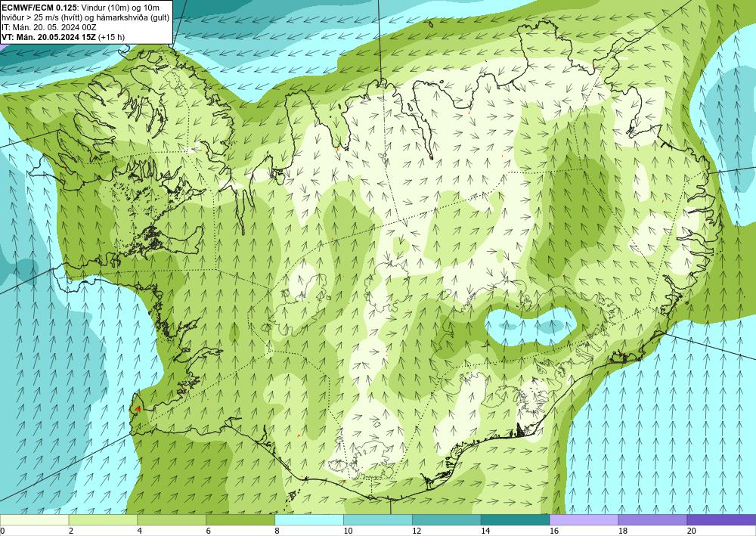Click the legend scale value "0"
756x536 pixels.
click(2, 531)
